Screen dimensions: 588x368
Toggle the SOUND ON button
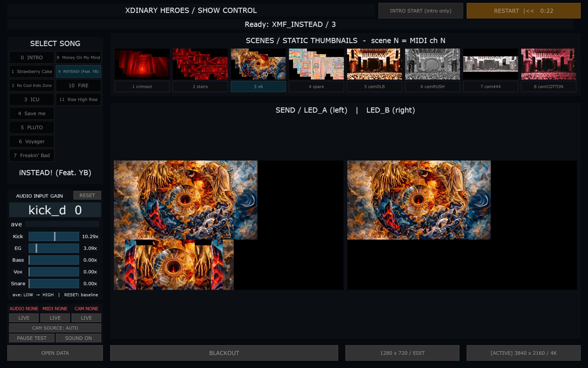pyautogui.click(x=78, y=338)
